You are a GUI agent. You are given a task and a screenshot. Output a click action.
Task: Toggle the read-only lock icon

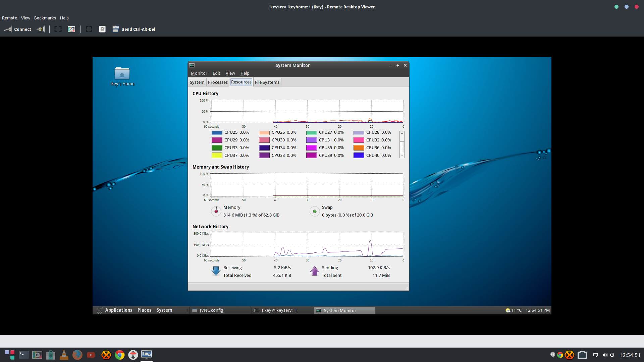click(102, 29)
